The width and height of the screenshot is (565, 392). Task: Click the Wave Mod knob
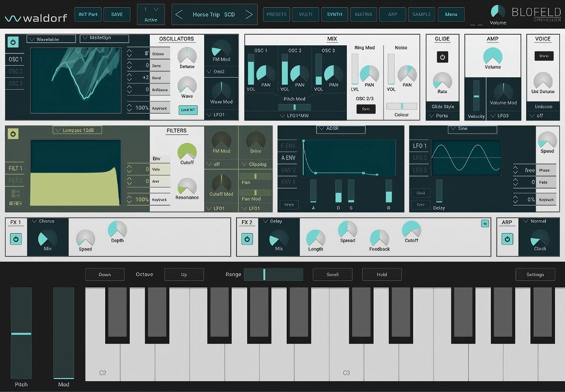click(x=221, y=91)
